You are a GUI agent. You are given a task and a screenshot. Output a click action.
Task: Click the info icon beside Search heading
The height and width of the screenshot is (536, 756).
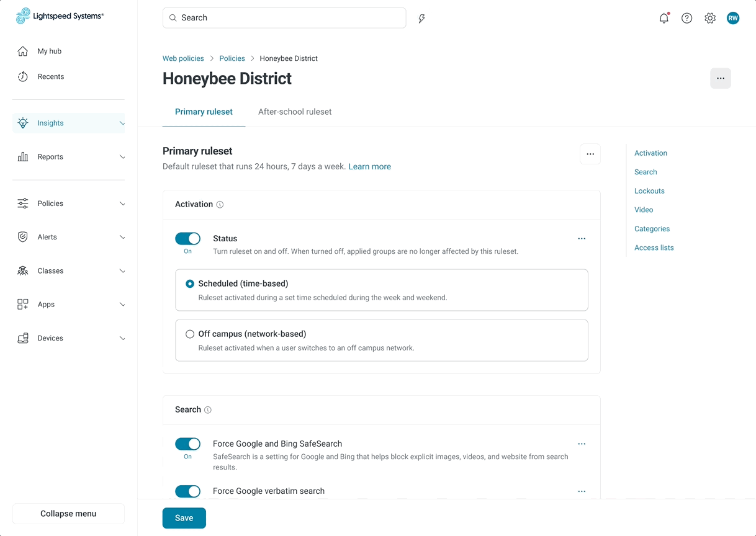click(208, 410)
